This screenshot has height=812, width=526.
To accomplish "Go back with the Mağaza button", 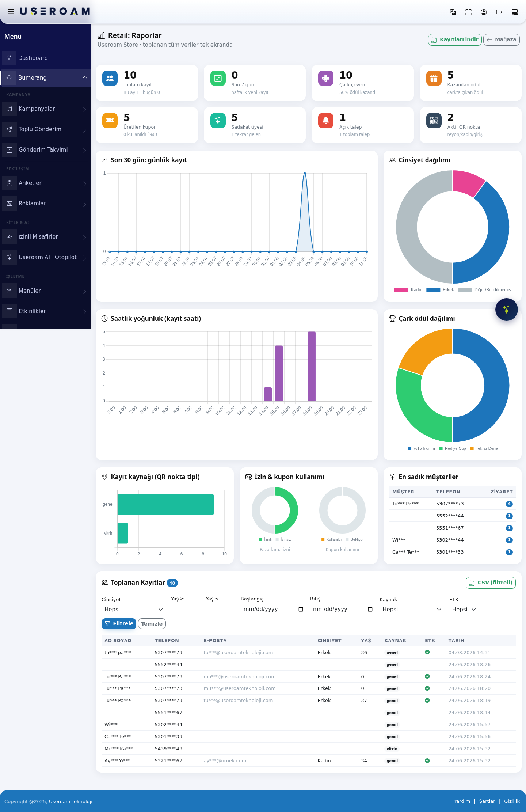I will (x=502, y=39).
